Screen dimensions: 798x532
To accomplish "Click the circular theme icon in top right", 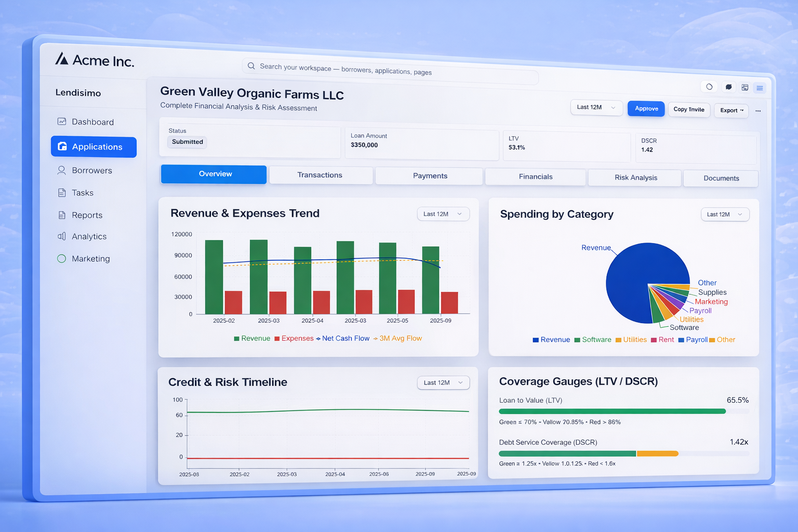I will tap(709, 86).
